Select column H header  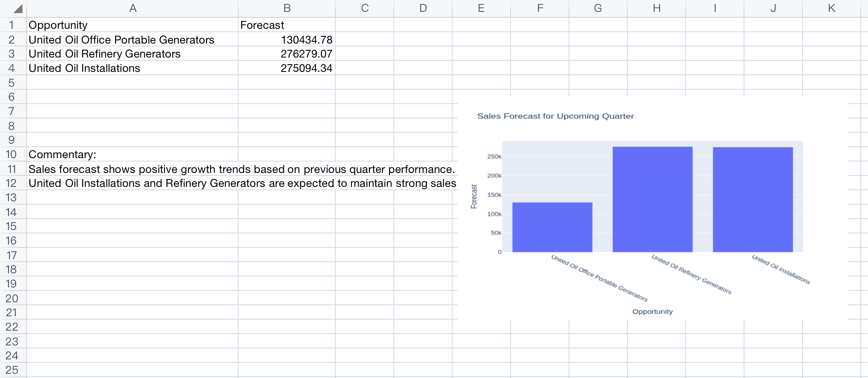coord(656,8)
